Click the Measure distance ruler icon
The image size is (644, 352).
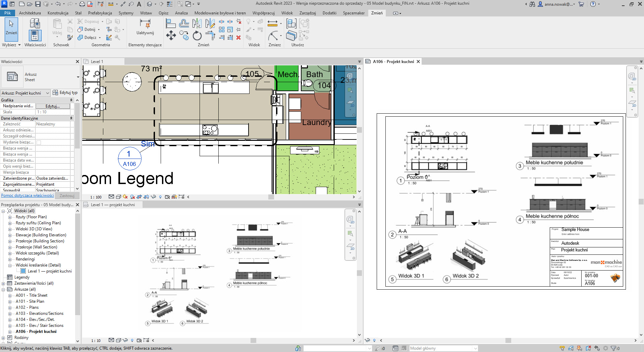coord(272,23)
